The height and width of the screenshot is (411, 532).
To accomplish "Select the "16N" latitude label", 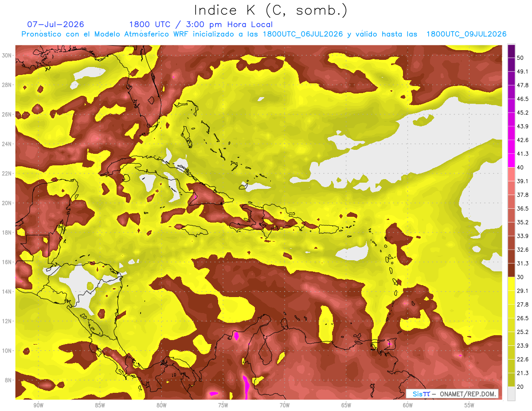I will coord(7,262).
